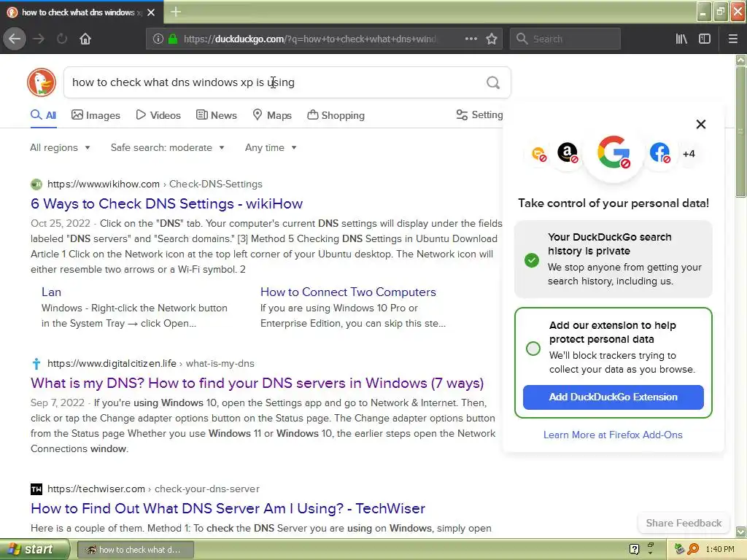This screenshot has width=747, height=560.
Task: Click in the DuckDuckGo search query field
Action: click(x=274, y=82)
